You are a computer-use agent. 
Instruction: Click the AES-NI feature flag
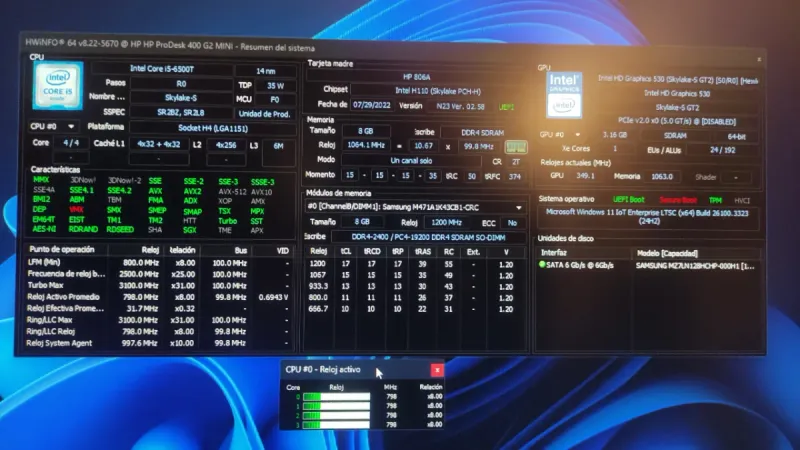coord(44,229)
